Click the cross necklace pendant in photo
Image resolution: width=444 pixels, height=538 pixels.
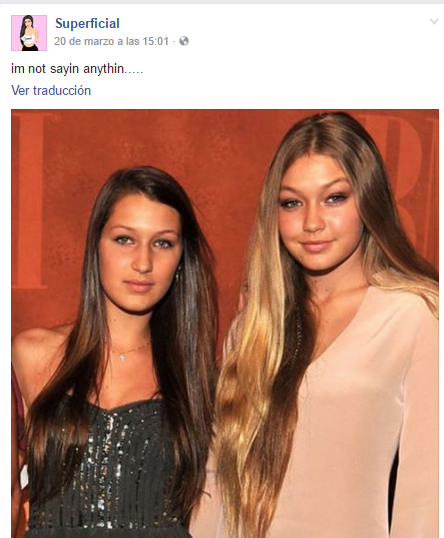[x=121, y=357]
